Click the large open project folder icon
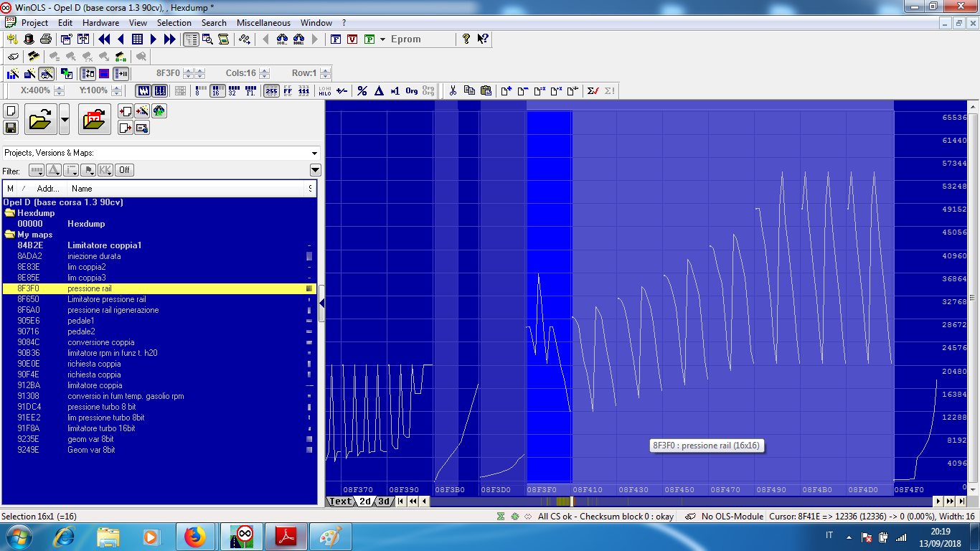This screenshot has height=551, width=980. point(41,119)
